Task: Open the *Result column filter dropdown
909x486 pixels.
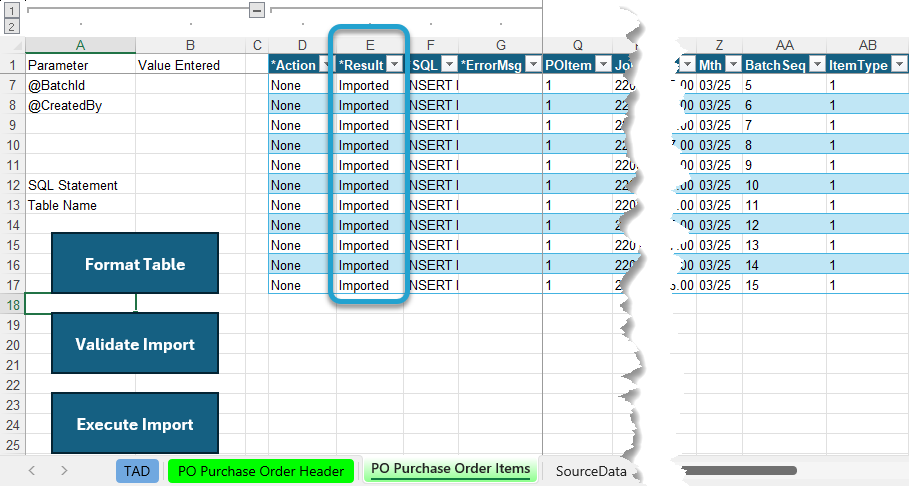Action: (395, 64)
